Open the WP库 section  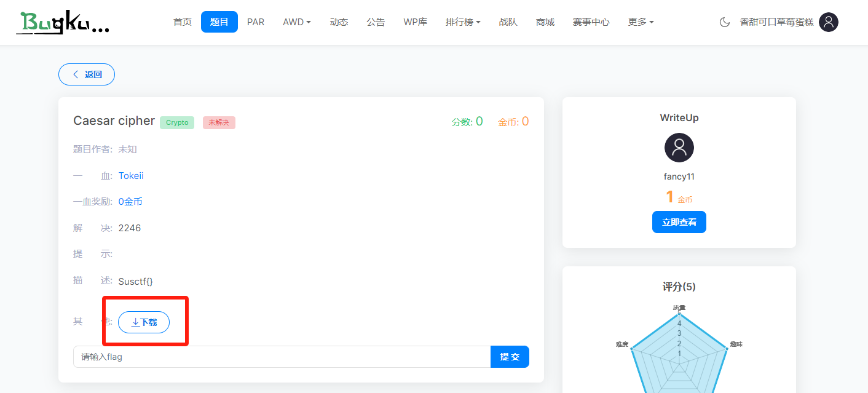415,21
